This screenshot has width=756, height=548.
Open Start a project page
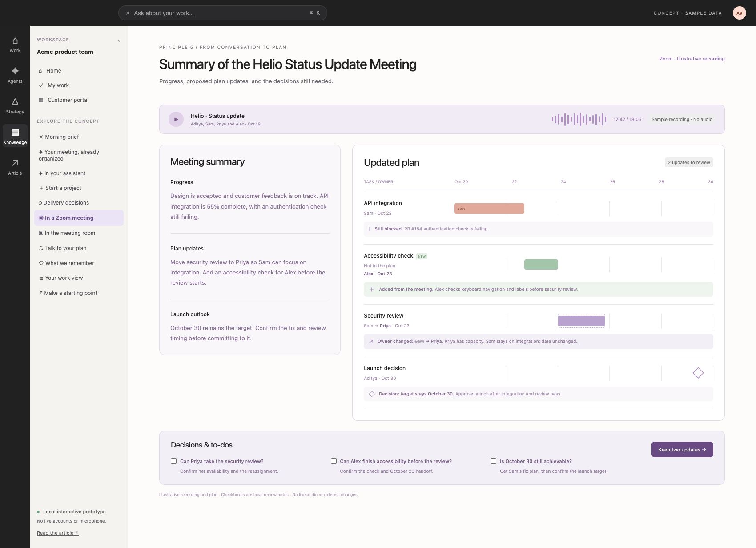coord(79,188)
